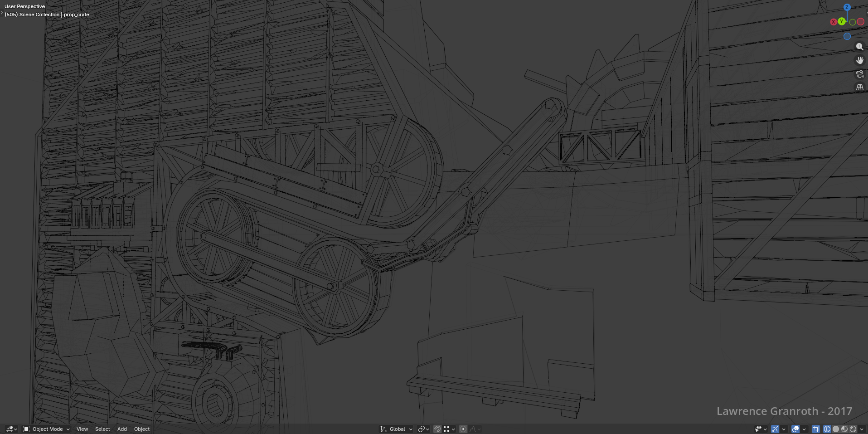This screenshot has width=868, height=434.
Task: Toggle the camera view icon
Action: click(859, 74)
